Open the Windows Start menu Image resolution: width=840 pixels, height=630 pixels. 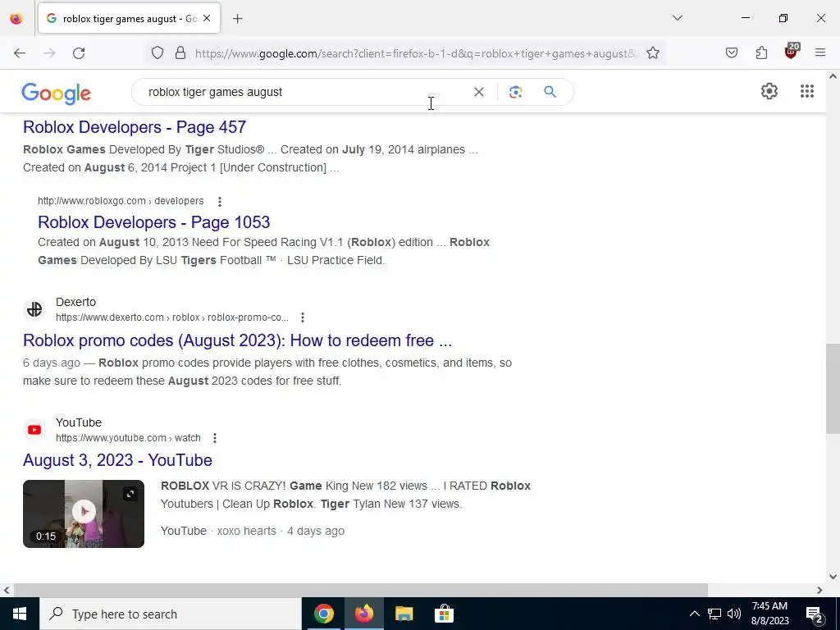coord(20,614)
